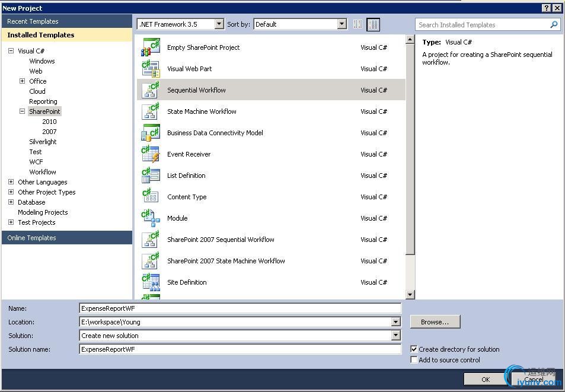Click the Browse... button

pos(435,322)
